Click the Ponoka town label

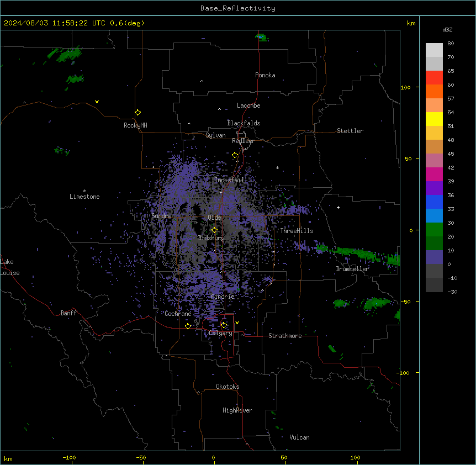click(265, 75)
